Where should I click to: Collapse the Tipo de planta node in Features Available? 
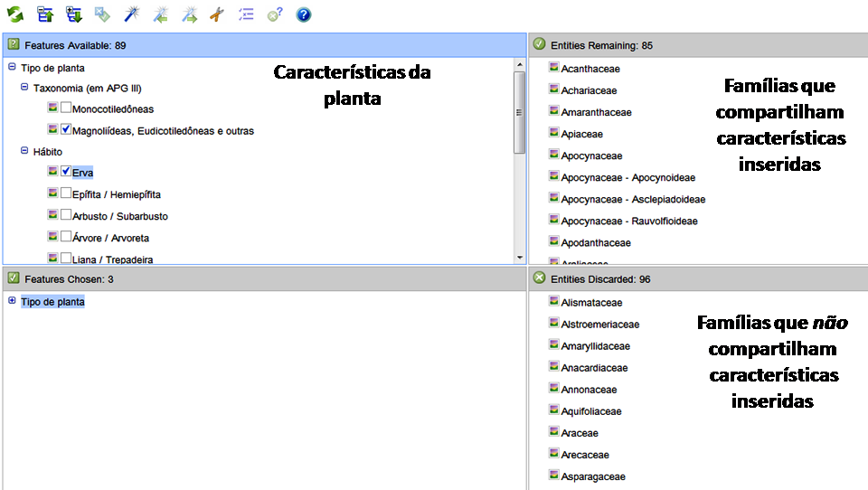pos(12,66)
